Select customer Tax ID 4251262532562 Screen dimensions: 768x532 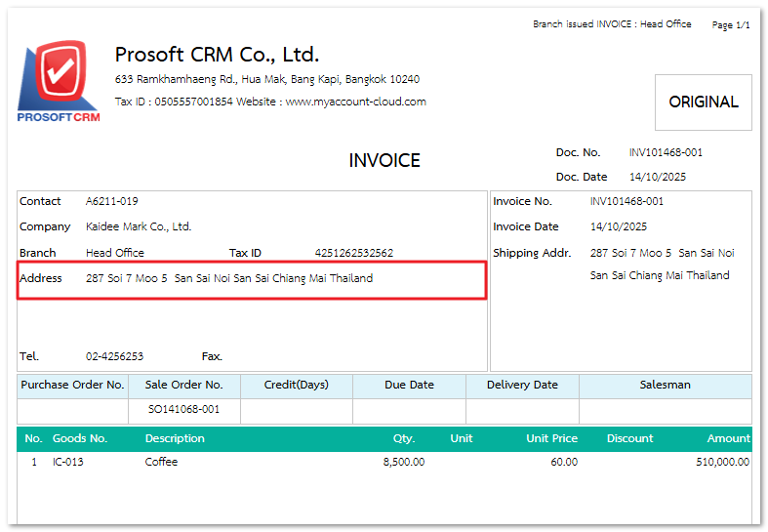tap(354, 253)
